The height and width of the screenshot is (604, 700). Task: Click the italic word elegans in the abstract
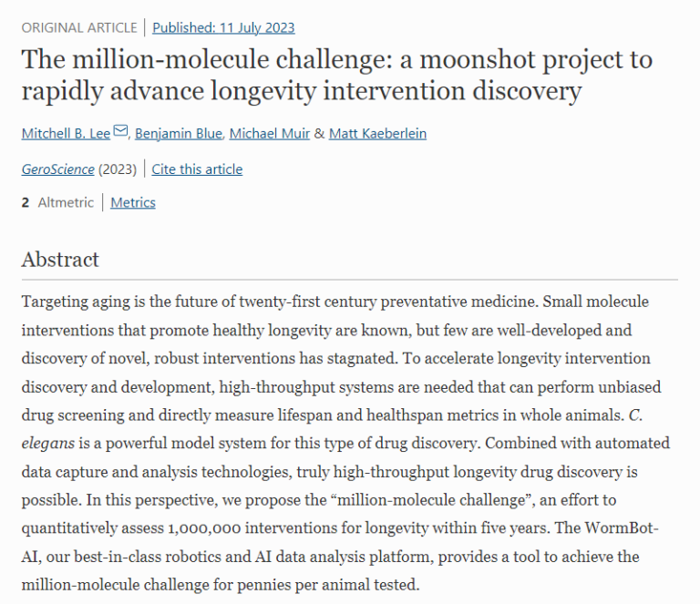pyautogui.click(x=47, y=444)
